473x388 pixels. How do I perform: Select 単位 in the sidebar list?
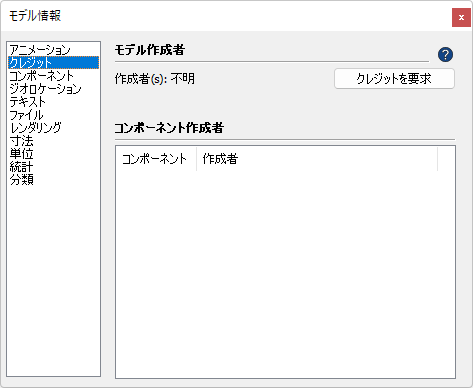[x=53, y=154]
